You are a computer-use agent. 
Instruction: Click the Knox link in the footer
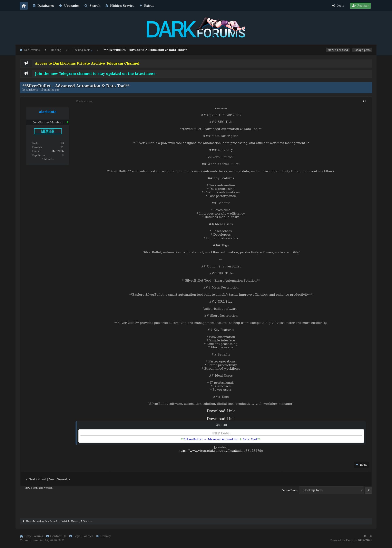349,540
